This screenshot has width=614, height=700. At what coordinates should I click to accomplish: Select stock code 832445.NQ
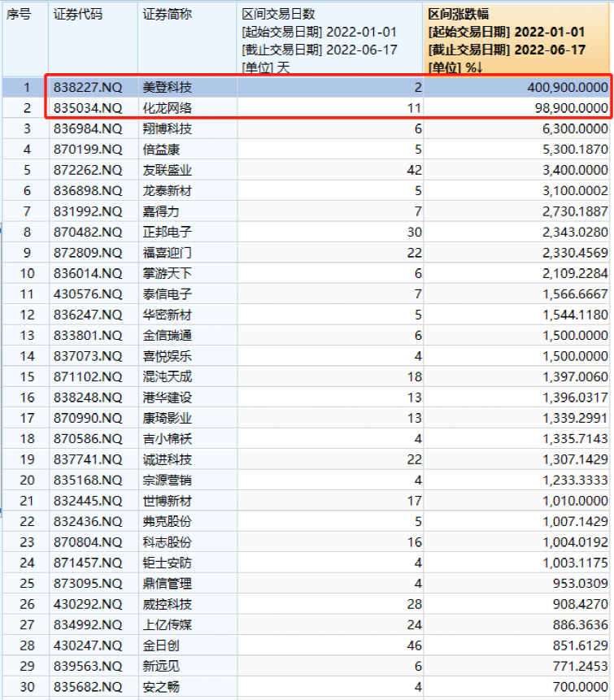[x=88, y=501]
